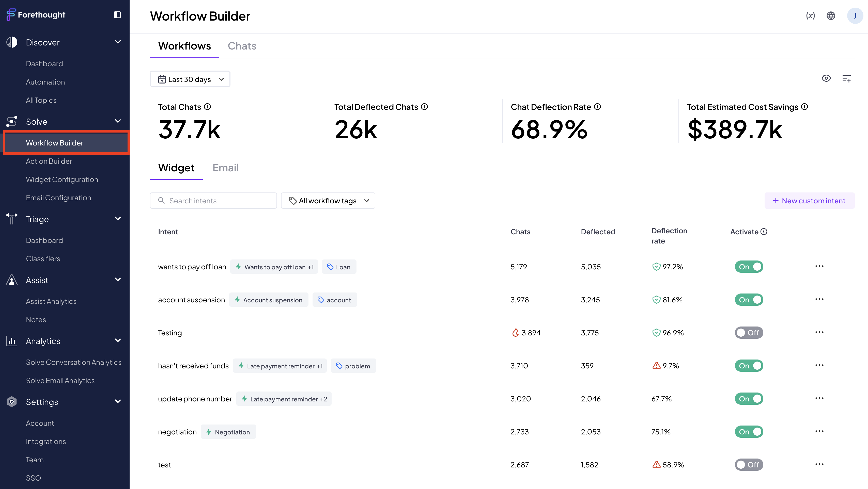Click the Assist section icon

pos(12,280)
